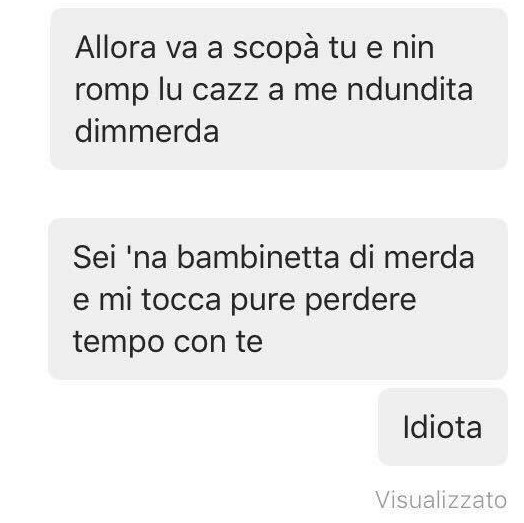Click the word "dimmerda" in first message

coord(147,131)
